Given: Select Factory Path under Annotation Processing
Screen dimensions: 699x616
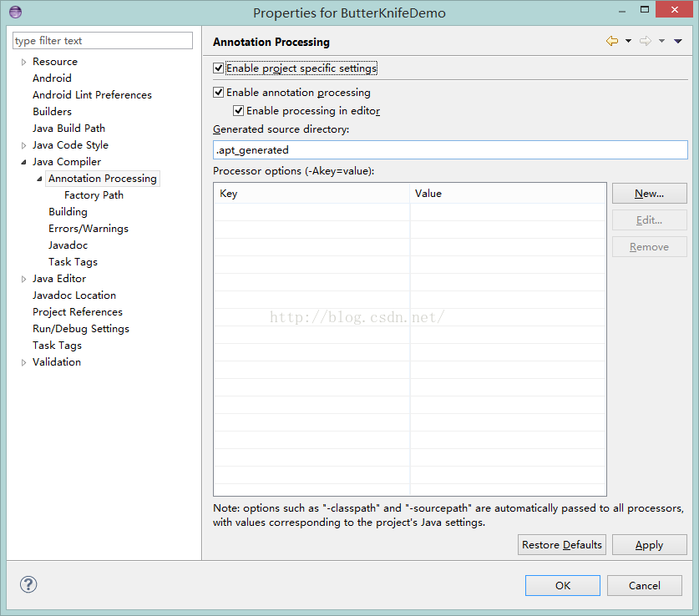Looking at the screenshot, I should (x=94, y=195).
